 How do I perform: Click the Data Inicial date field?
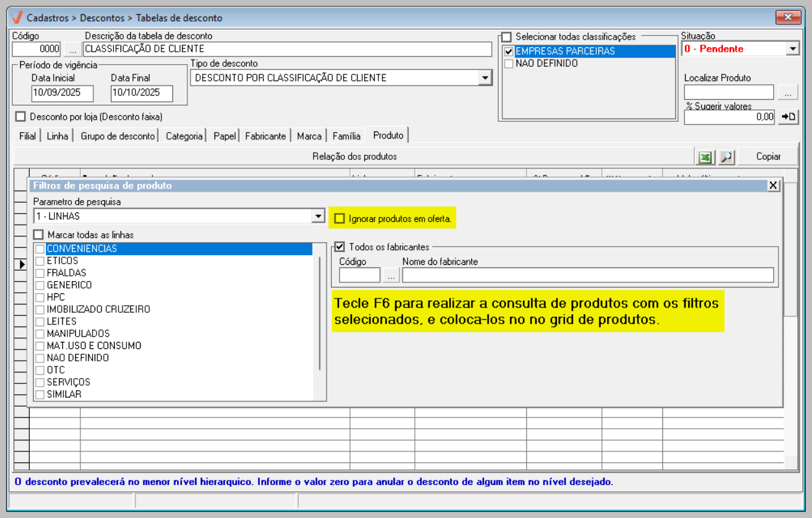tap(62, 93)
